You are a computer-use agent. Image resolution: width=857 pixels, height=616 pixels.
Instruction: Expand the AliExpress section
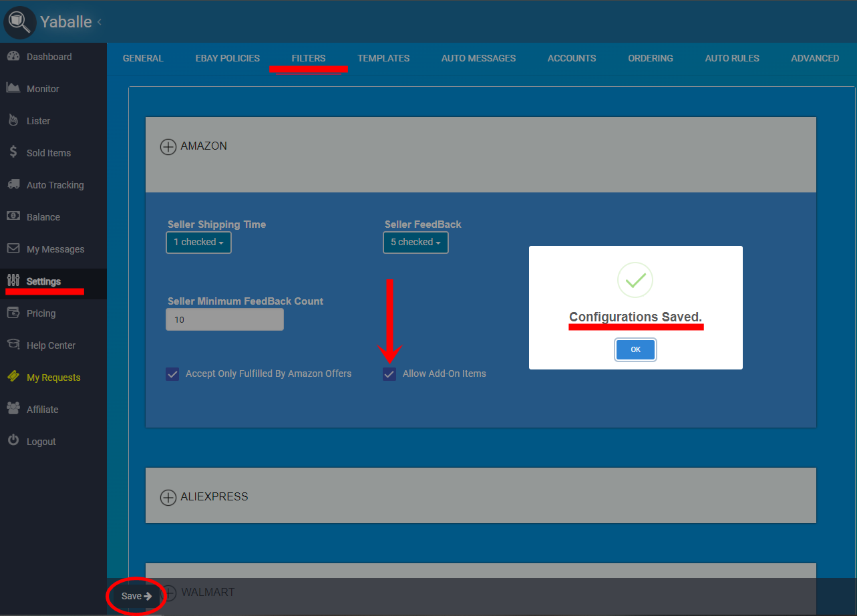(168, 498)
